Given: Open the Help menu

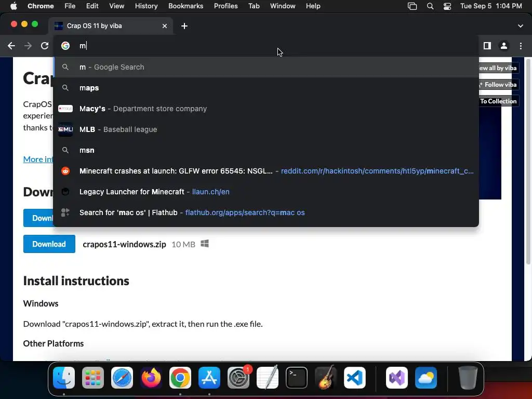Looking at the screenshot, I should point(313,6).
